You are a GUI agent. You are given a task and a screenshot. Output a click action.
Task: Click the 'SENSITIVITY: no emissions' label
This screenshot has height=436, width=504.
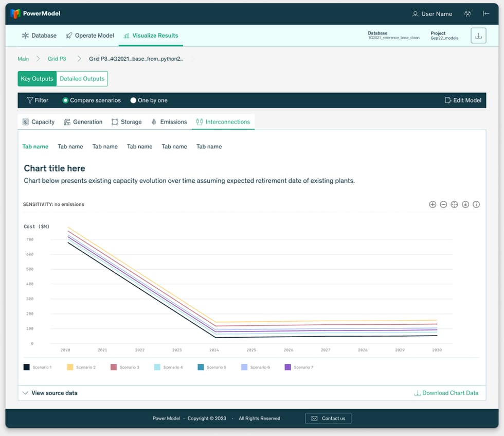(x=53, y=204)
